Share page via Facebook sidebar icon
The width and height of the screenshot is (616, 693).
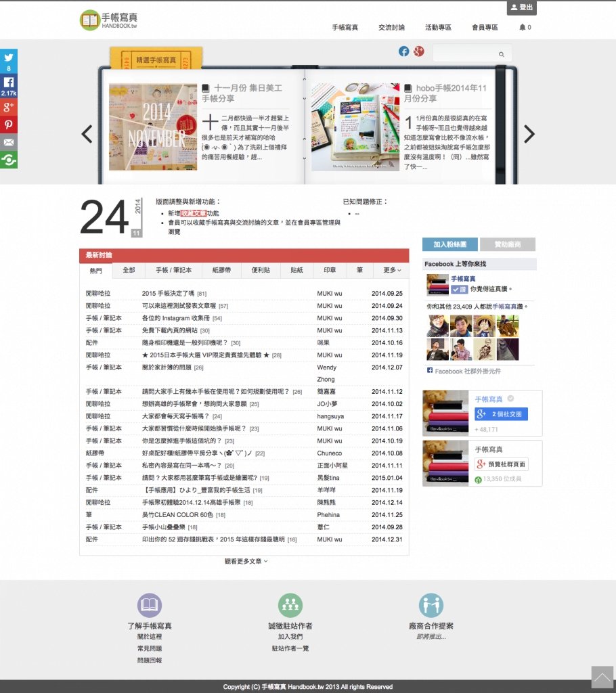pos(9,83)
